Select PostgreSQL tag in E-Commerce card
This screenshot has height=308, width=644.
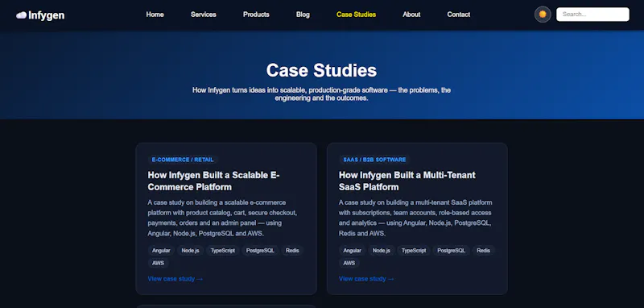point(260,251)
